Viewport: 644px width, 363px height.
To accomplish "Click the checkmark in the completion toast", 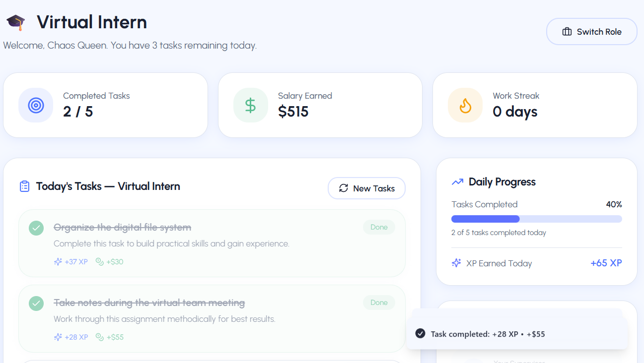I will 420,333.
